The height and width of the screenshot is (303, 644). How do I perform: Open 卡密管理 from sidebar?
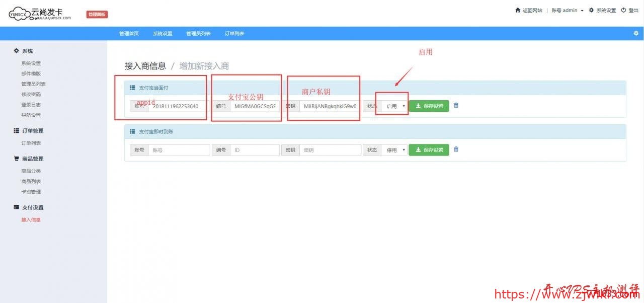click(31, 191)
